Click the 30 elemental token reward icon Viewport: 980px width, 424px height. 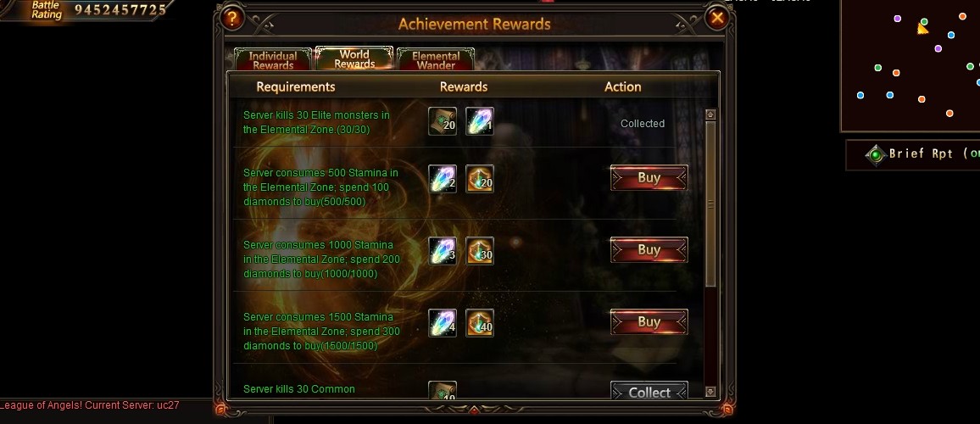pos(479,251)
